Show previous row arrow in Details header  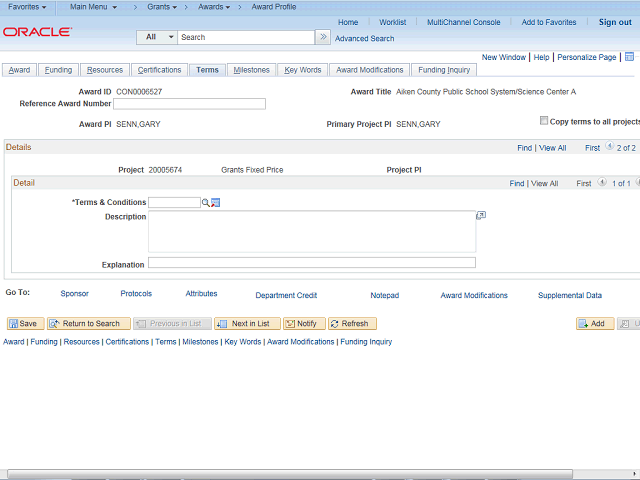coord(609,146)
